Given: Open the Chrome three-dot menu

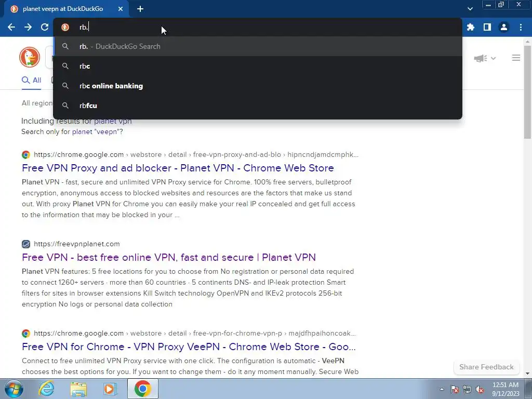Looking at the screenshot, I should [x=521, y=27].
